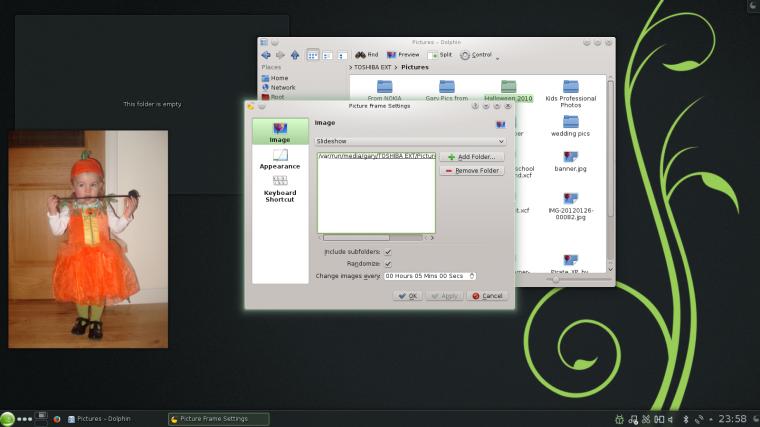Viewport: 760px width, 427px height.
Task: Click Remove Folder button
Action: pyautogui.click(x=472, y=171)
